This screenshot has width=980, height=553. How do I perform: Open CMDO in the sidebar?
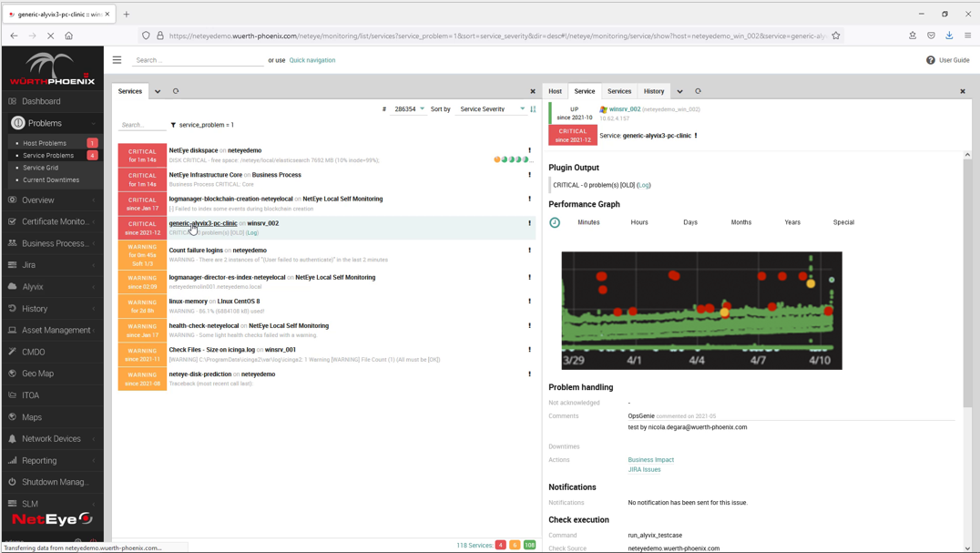pyautogui.click(x=33, y=352)
